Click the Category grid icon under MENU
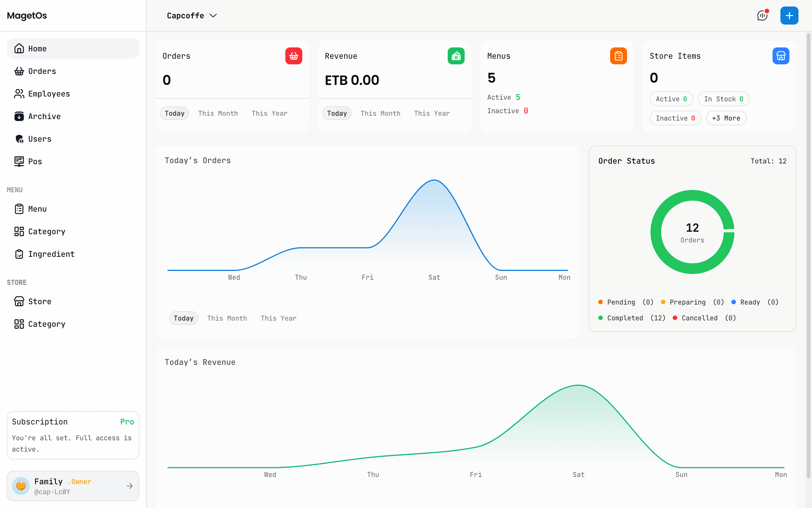 click(19, 231)
